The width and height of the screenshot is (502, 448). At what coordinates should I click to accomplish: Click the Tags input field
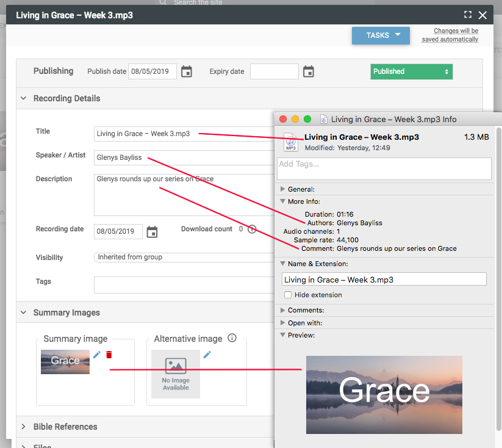pos(184,285)
